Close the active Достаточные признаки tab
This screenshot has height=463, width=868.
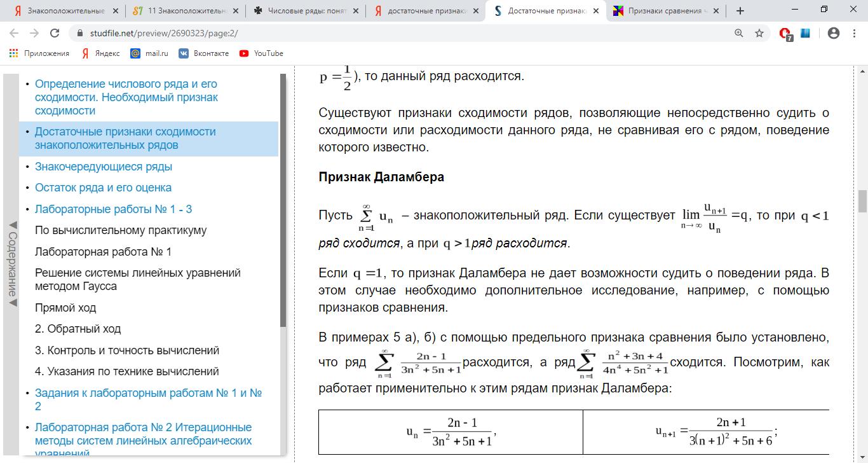[596, 11]
